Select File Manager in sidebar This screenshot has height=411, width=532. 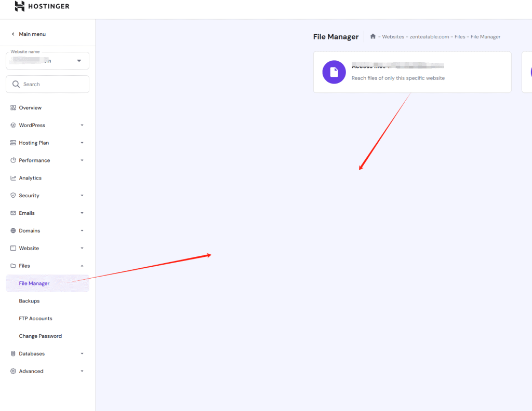[x=47, y=283]
